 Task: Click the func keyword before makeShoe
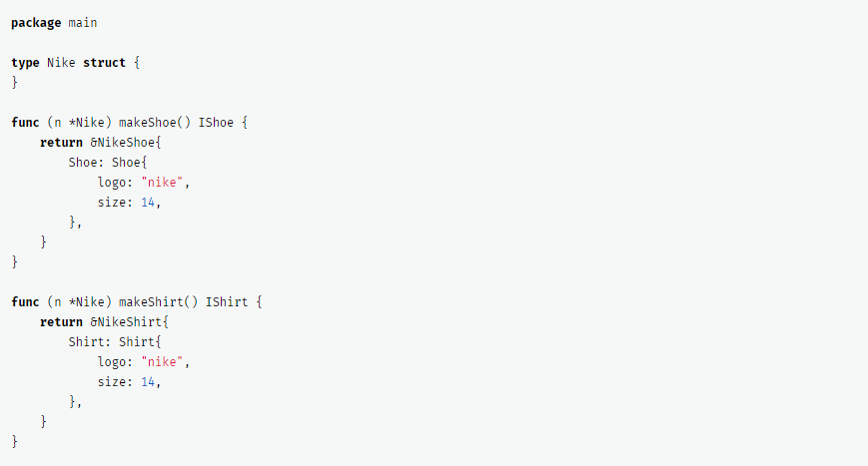[25, 123]
